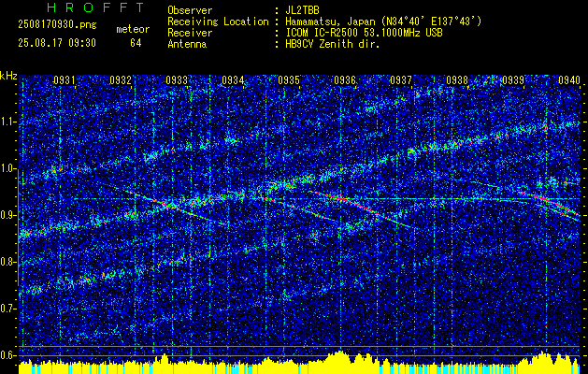Click the ICOM IC-R2500 53.1000MHz USB text
Image resolution: width=588 pixels, height=374 pixels.
[364, 33]
